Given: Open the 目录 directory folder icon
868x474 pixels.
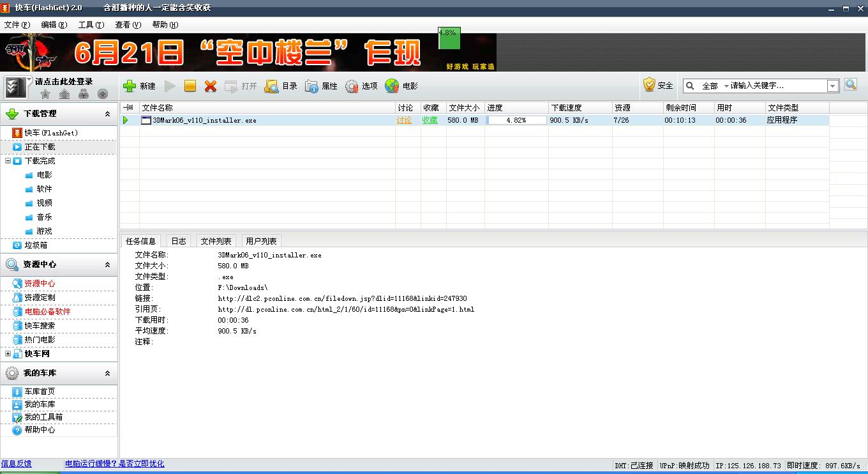Looking at the screenshot, I should (271, 86).
